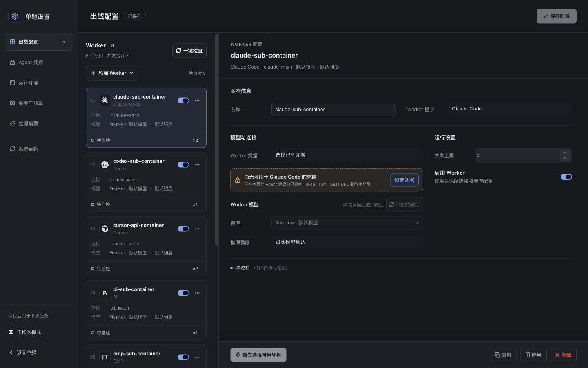Open the Runtime 默认模型 dropdown
The width and height of the screenshot is (588, 368).
[x=347, y=223]
